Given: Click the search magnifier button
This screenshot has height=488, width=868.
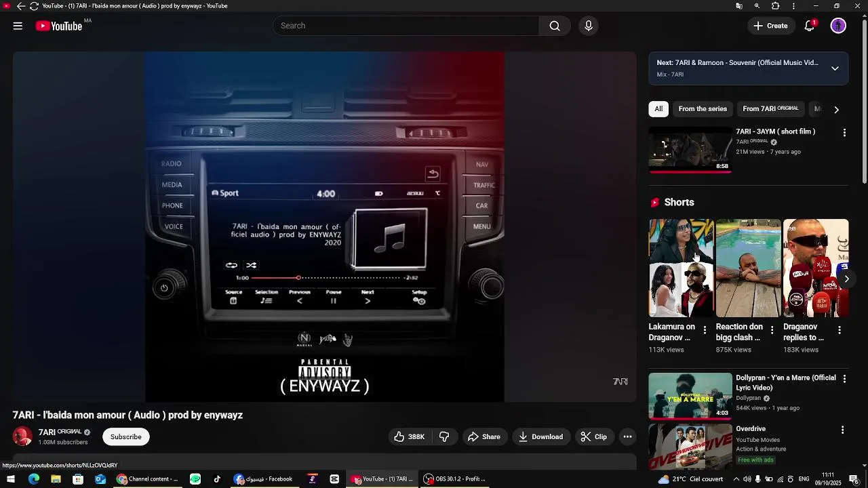Looking at the screenshot, I should click(x=555, y=26).
